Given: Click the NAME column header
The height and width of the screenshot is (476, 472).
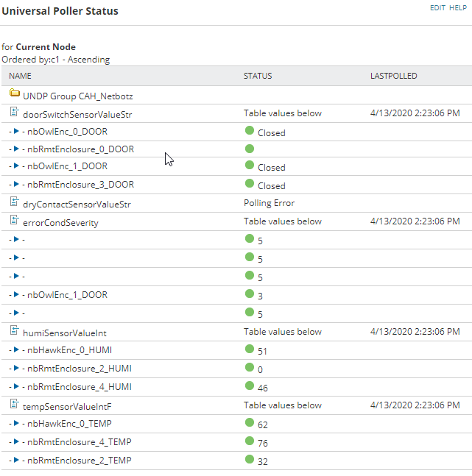Looking at the screenshot, I should [20, 76].
